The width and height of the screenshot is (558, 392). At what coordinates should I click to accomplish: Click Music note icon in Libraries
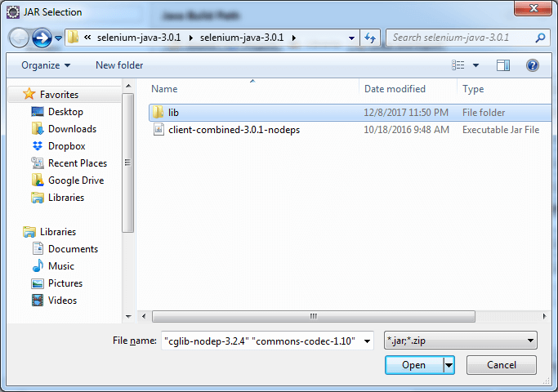pos(38,265)
